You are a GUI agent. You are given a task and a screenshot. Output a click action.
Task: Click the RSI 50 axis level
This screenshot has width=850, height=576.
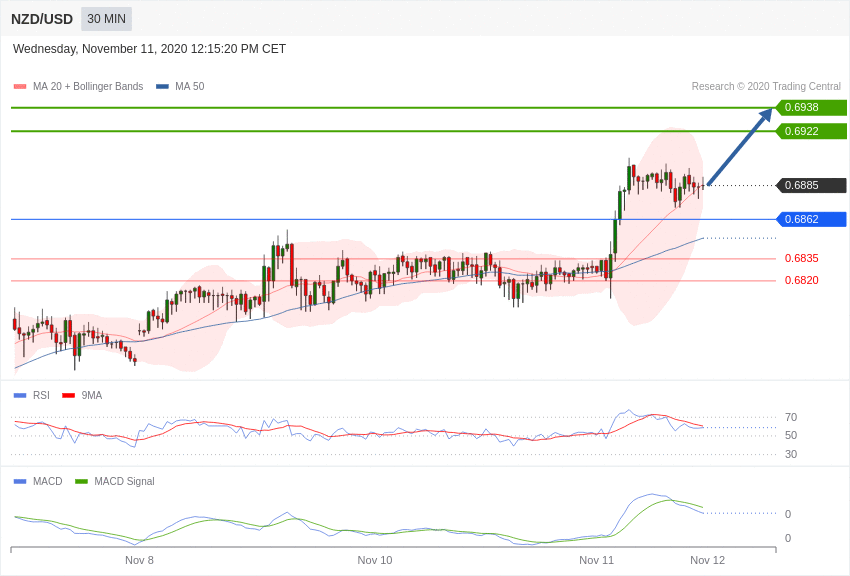pyautogui.click(x=791, y=435)
